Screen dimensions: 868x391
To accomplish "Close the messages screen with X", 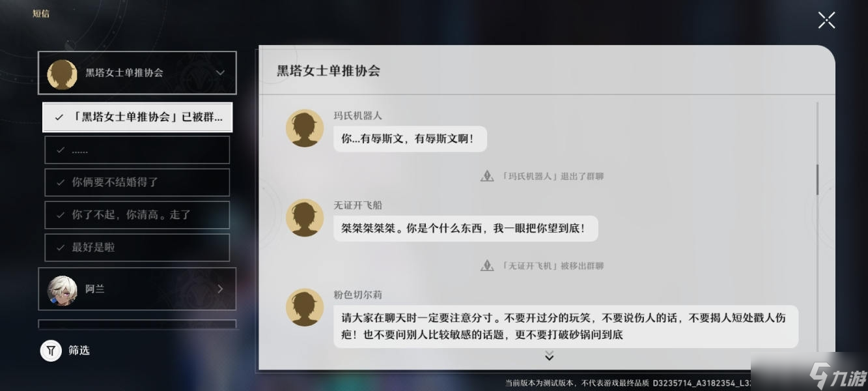I will (x=826, y=20).
